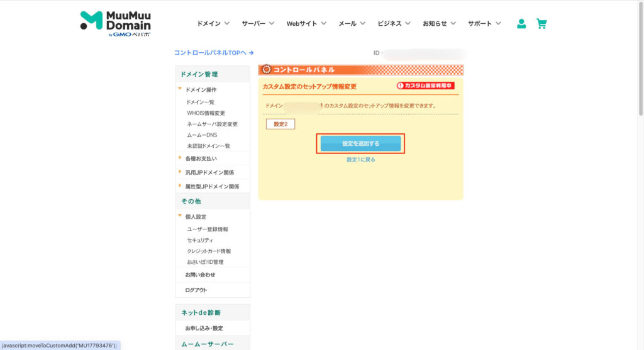This screenshot has height=350, width=644.
Task: Go to コントロールパネルTOPへ link
Action: (214, 53)
